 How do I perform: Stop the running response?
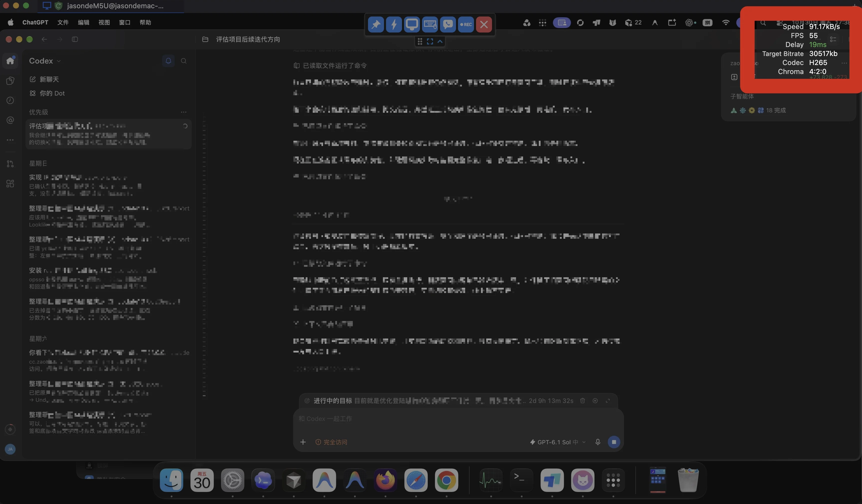coord(614,442)
